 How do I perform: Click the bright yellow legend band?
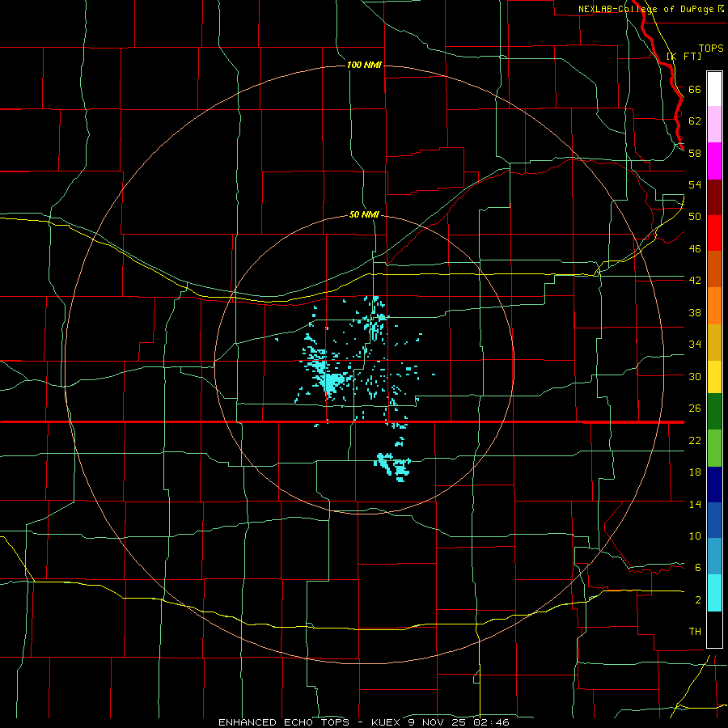click(714, 377)
